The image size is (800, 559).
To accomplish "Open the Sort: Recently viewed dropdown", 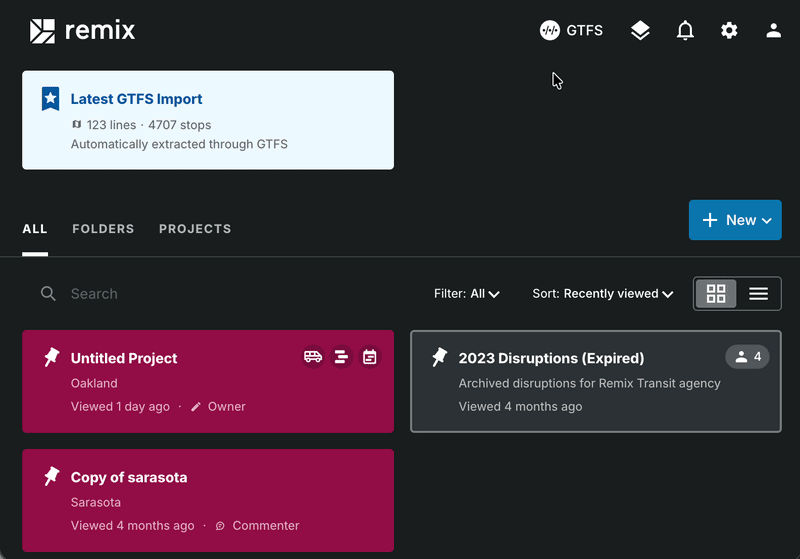I will click(x=603, y=294).
